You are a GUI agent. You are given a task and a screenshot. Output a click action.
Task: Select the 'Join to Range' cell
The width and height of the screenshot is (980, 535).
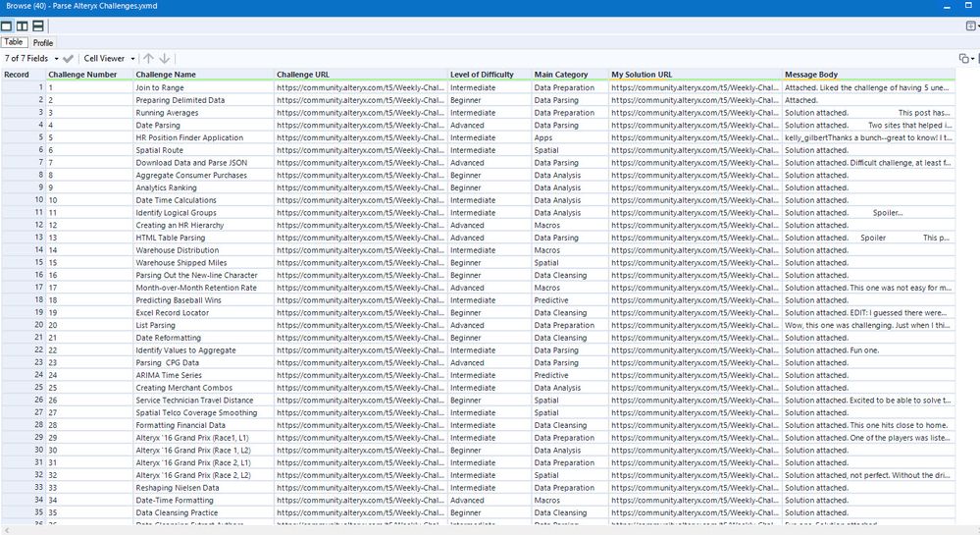[x=204, y=87]
